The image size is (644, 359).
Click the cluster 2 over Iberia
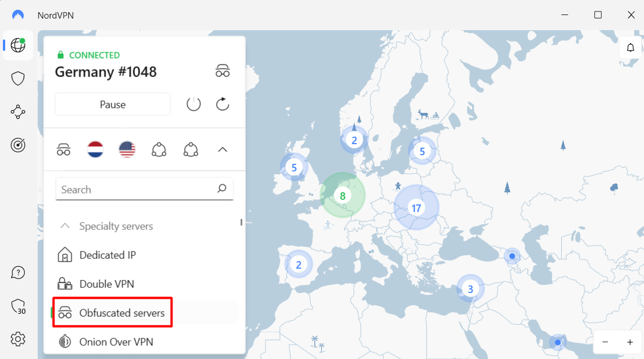pyautogui.click(x=299, y=265)
